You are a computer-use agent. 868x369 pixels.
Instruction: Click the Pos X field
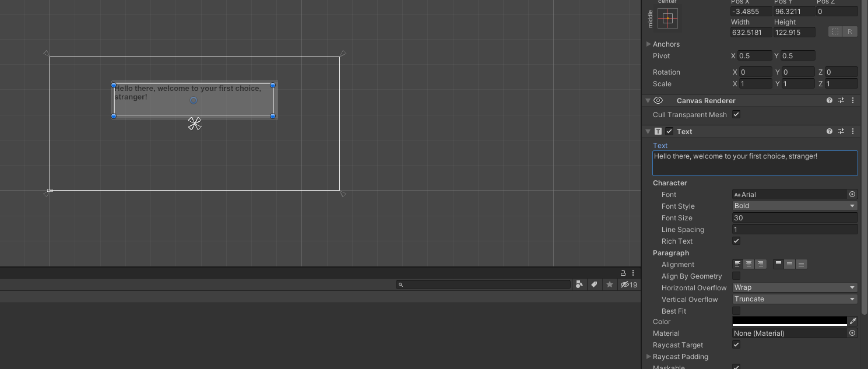[x=751, y=11]
